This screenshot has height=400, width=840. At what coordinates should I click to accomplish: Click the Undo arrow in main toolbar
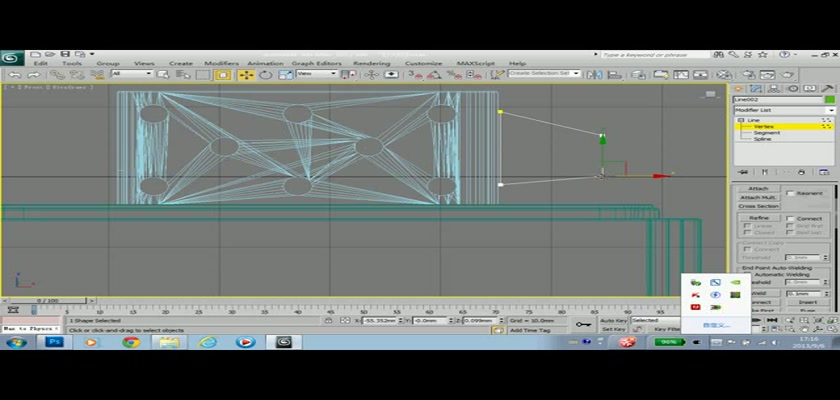[18, 74]
